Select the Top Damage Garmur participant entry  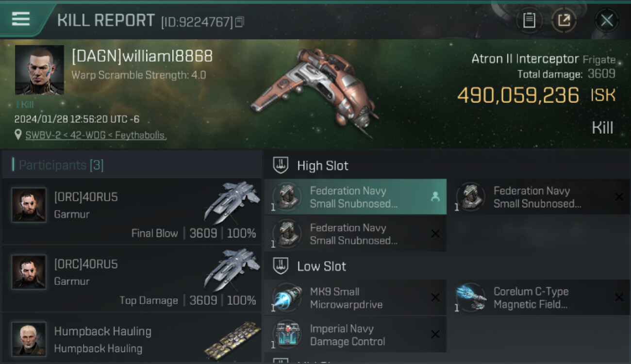point(132,279)
